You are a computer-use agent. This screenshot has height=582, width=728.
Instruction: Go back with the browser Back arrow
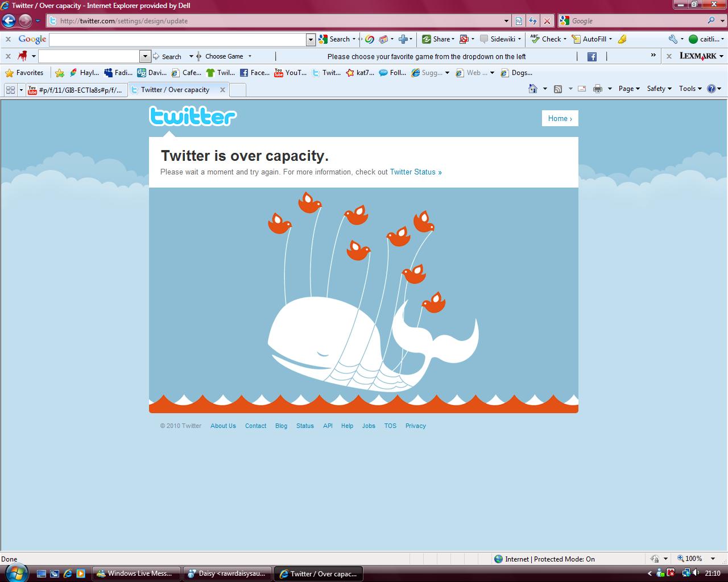pos(9,21)
